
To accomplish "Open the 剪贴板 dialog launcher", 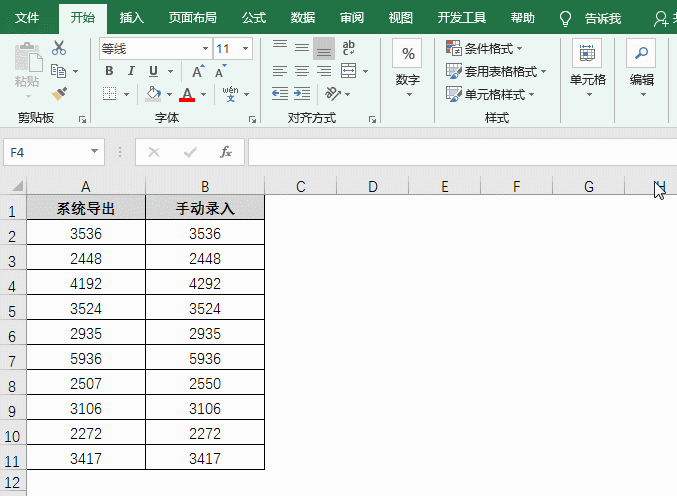I will pyautogui.click(x=82, y=120).
